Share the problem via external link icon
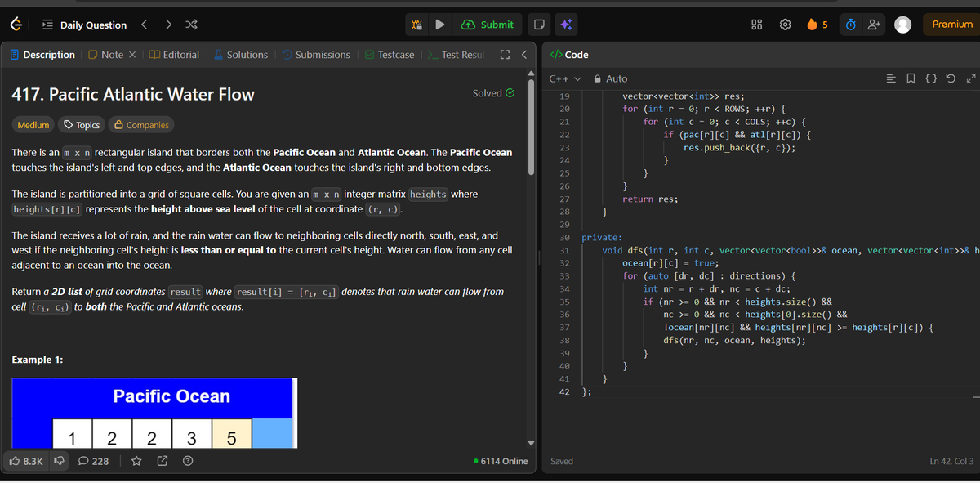Image resolution: width=980 pixels, height=483 pixels. coord(162,462)
